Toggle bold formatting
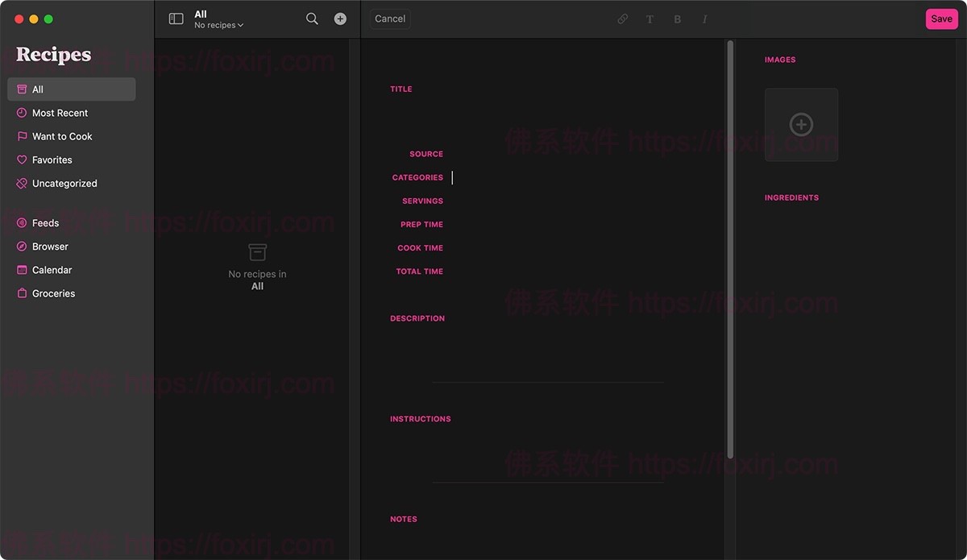 [x=677, y=19]
